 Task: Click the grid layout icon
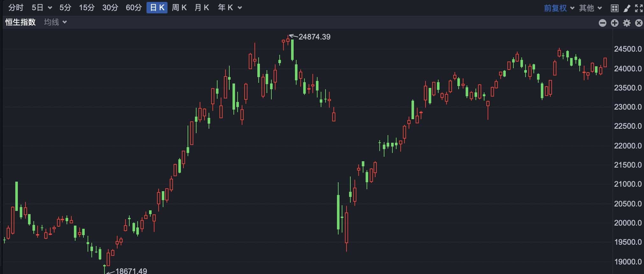(615, 8)
